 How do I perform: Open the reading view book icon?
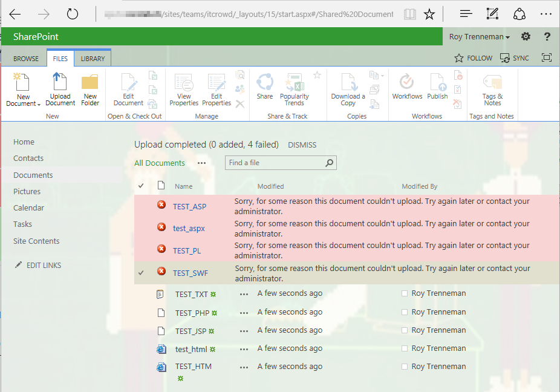(409, 15)
